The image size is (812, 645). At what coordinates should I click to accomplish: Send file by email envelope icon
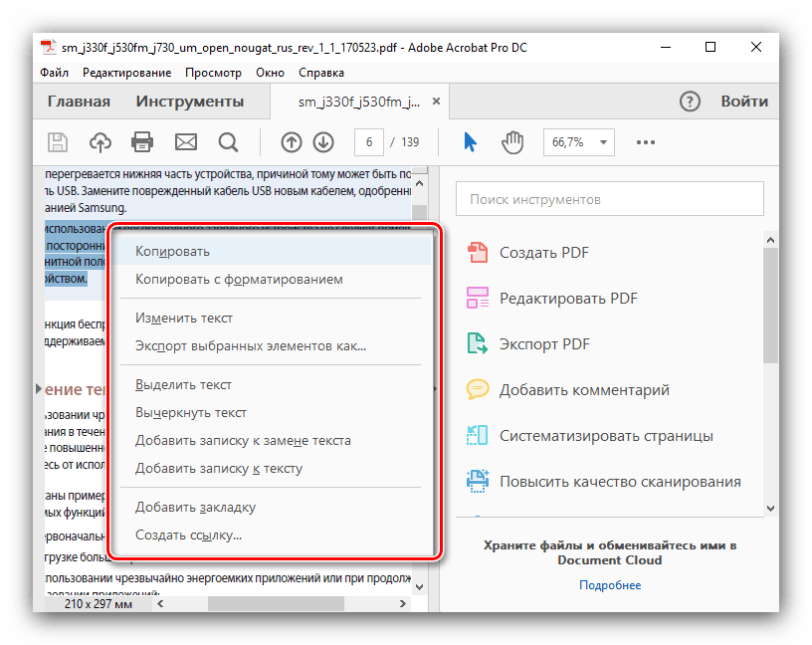185,142
